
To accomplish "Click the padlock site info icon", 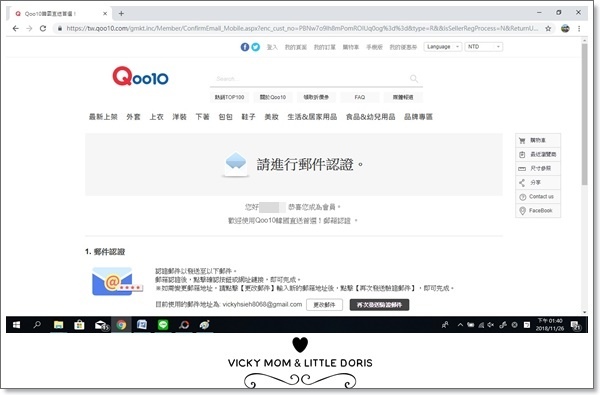I will tap(60, 28).
